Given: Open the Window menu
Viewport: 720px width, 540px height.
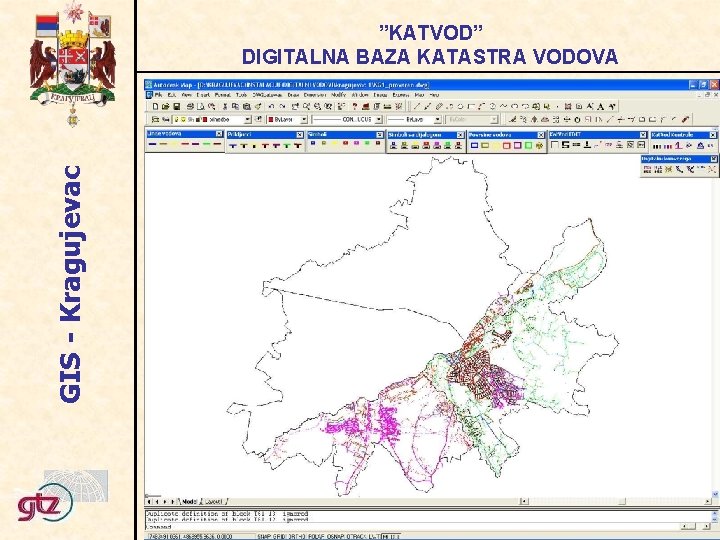Looking at the screenshot, I should (x=360, y=95).
